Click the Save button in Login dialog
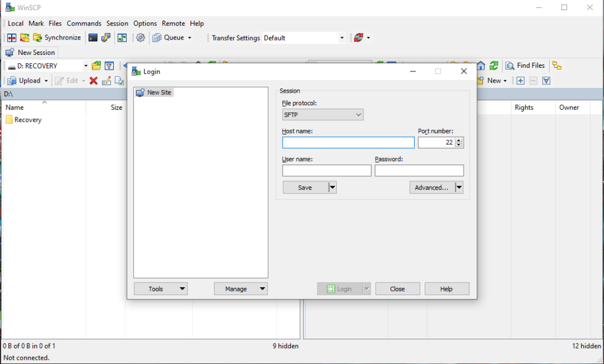Image resolution: width=604 pixels, height=364 pixels. coord(305,188)
